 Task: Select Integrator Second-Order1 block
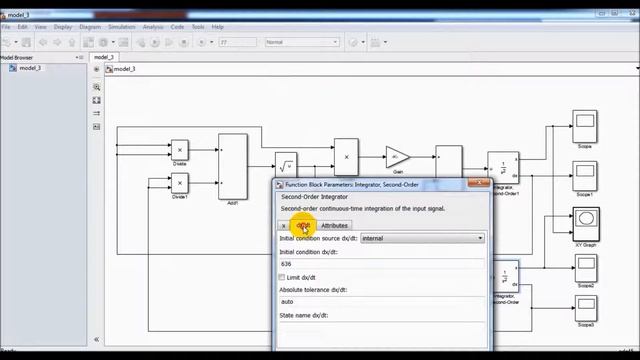coord(503,168)
